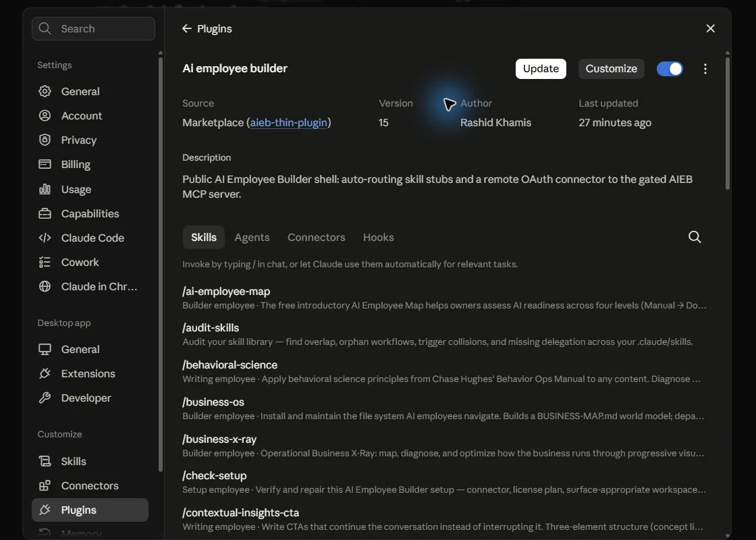Click the Plugins header title text

tap(215, 29)
